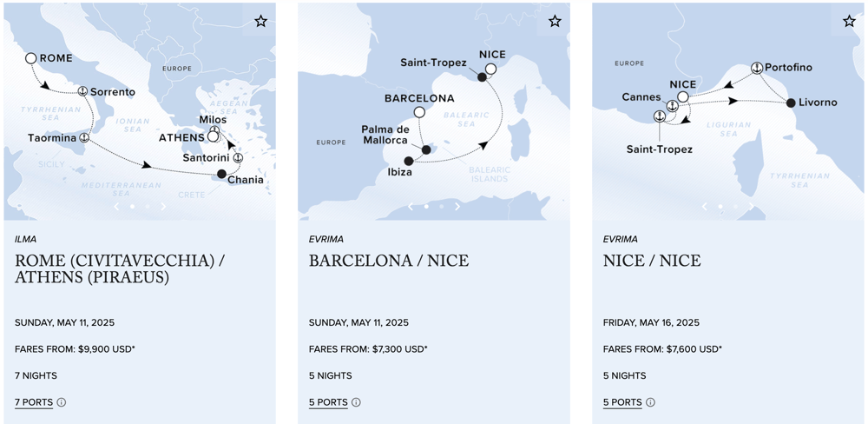Viewport: 868px width, 424px height.
Task: Open 5 Ports link on Barcelona / Nice card
Action: (x=328, y=402)
